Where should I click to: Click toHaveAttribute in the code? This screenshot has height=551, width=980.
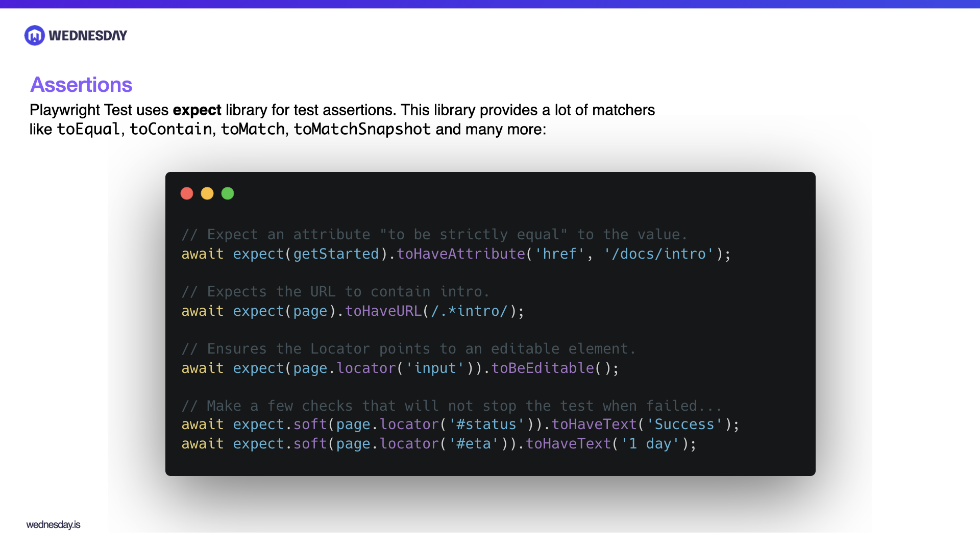461,254
